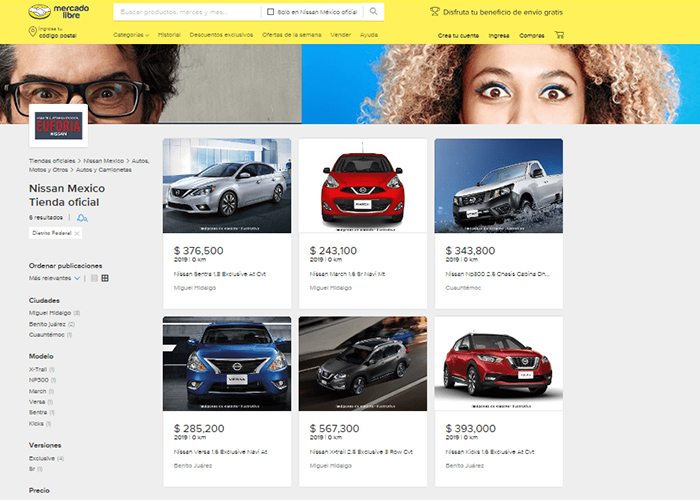Click the $ 567,300 price

pyautogui.click(x=334, y=429)
